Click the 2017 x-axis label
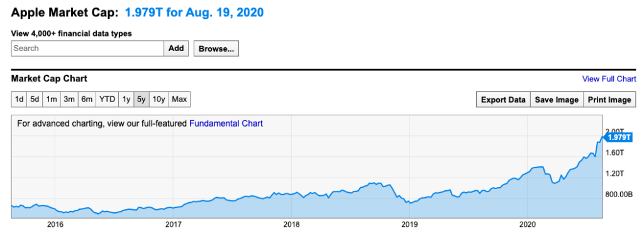644x235 pixels. [173, 225]
